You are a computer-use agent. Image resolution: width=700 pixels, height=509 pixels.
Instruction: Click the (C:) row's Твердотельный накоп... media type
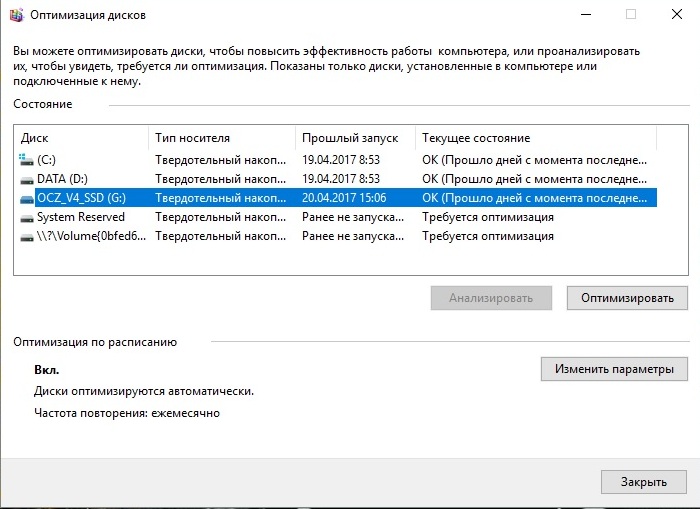[x=221, y=160]
